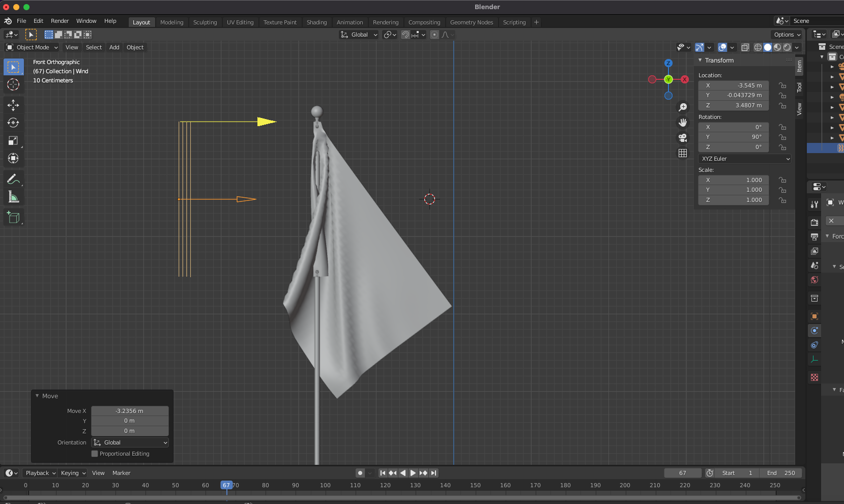Switch to wireframe viewport shading
This screenshot has height=504, width=844.
click(758, 47)
